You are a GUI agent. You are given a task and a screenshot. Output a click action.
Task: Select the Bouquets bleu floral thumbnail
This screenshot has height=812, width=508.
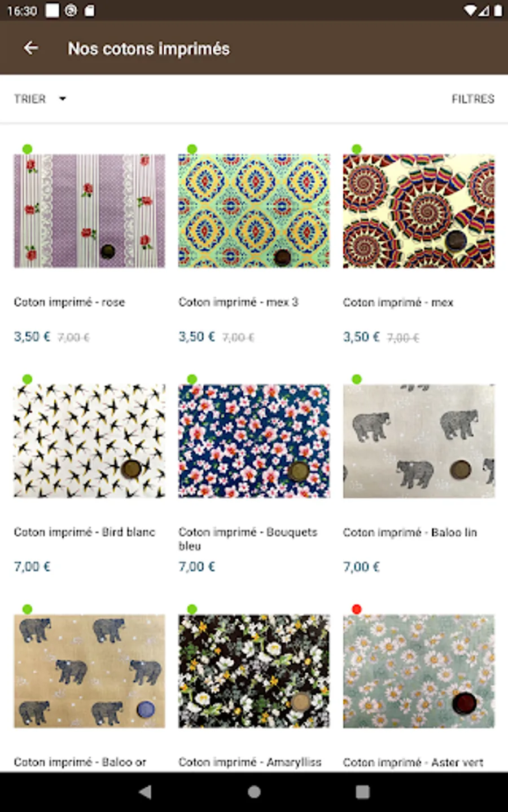click(x=254, y=441)
